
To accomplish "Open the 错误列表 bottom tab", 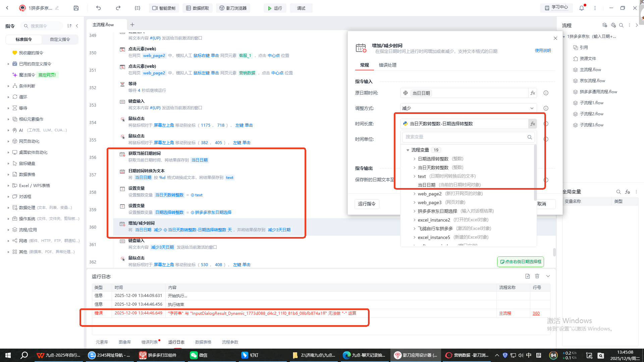I will [150, 342].
